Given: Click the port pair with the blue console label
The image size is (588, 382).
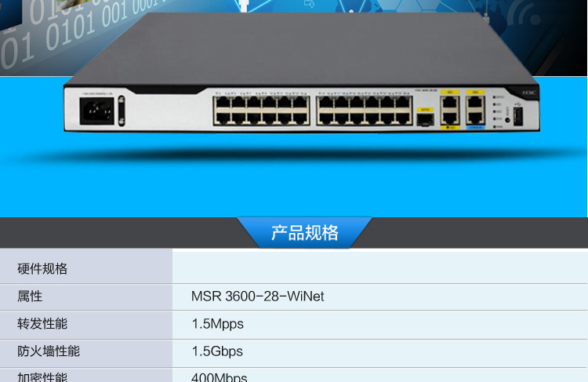Looking at the screenshot, I should pos(475,111).
